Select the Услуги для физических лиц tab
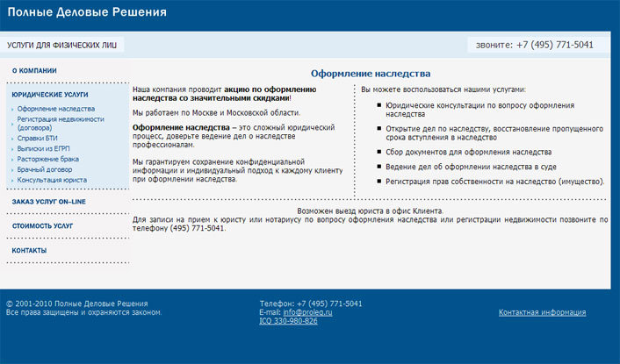The height and width of the screenshot is (364, 620). point(61,45)
